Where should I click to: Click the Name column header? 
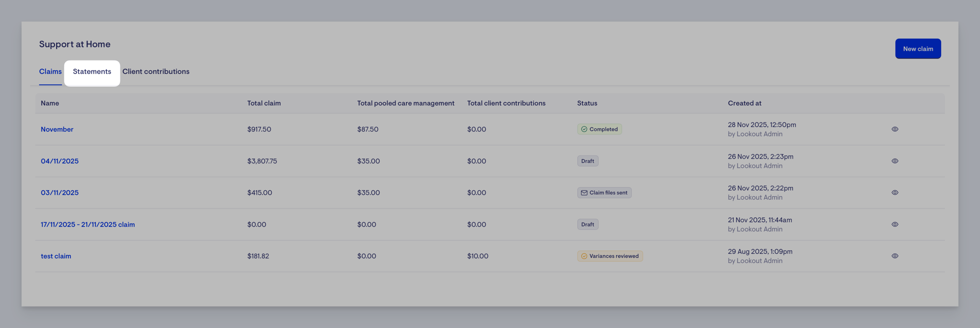pyautogui.click(x=50, y=103)
